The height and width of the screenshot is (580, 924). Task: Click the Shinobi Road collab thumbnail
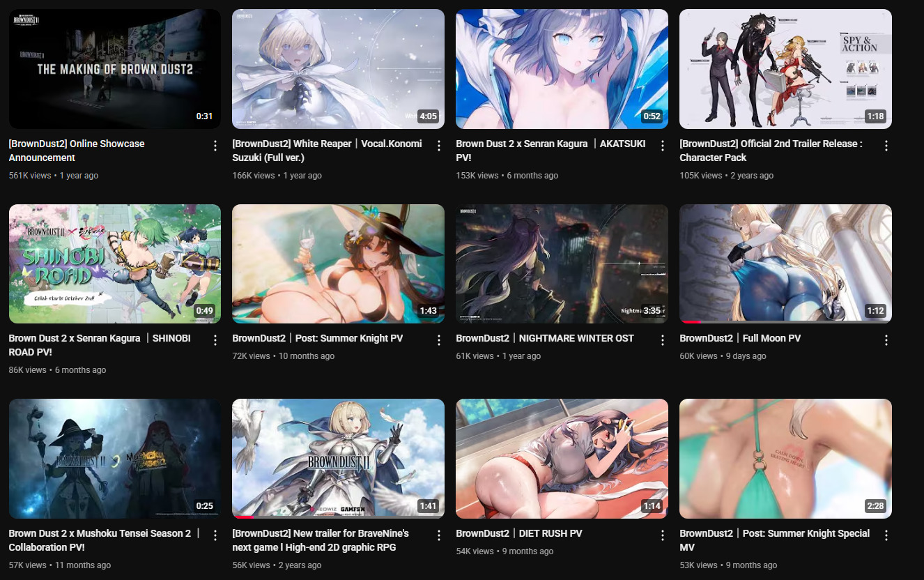pyautogui.click(x=114, y=264)
